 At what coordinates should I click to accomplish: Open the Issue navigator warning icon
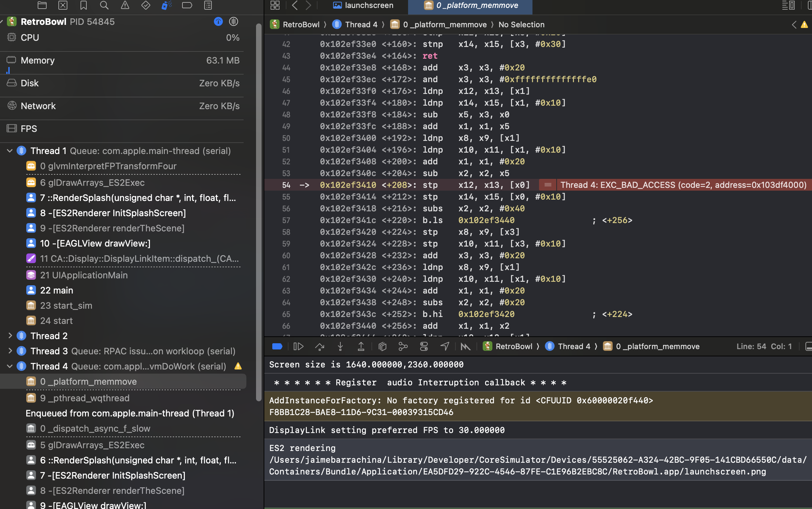coord(125,5)
